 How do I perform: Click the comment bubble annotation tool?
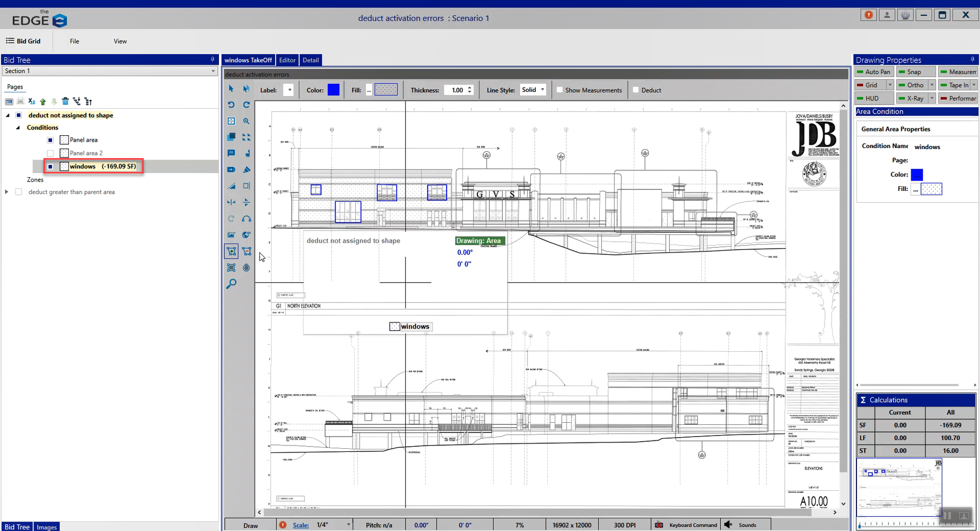point(231,153)
